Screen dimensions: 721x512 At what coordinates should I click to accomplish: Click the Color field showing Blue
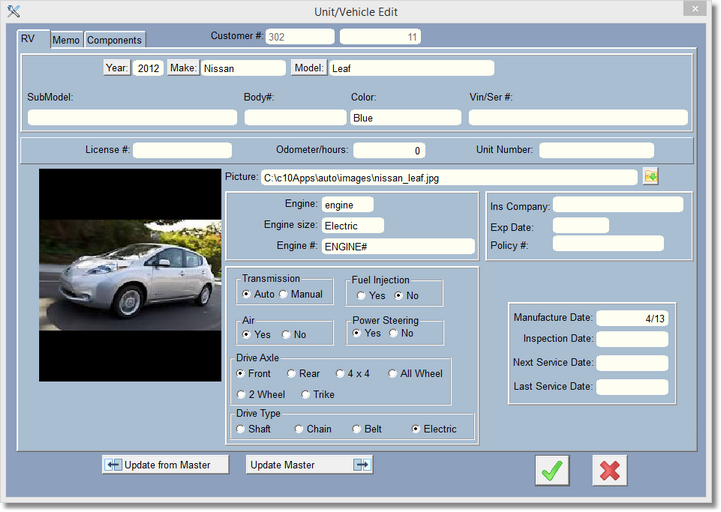tap(406, 117)
